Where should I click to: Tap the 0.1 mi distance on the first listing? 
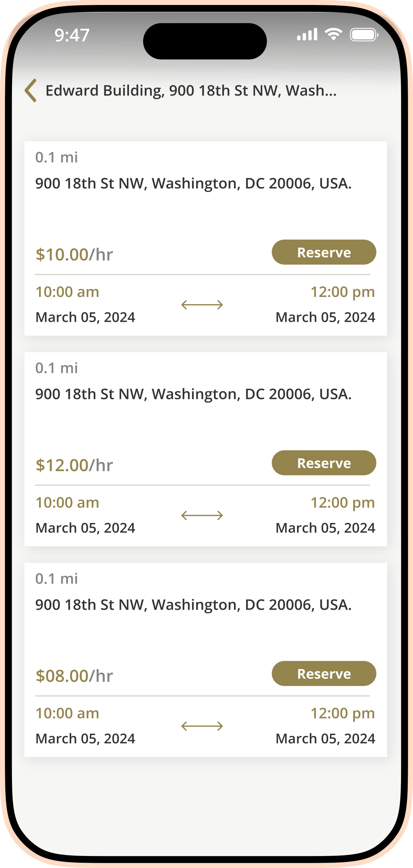(x=56, y=158)
